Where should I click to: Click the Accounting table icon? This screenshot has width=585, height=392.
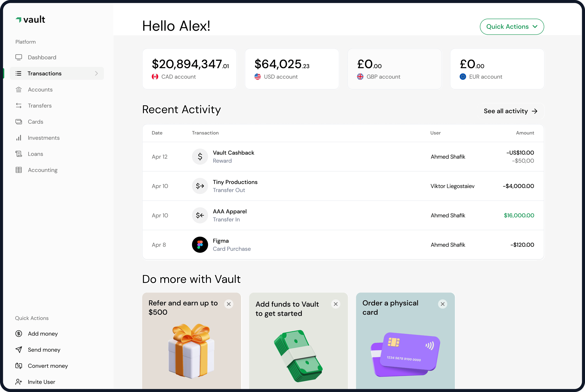(x=19, y=170)
